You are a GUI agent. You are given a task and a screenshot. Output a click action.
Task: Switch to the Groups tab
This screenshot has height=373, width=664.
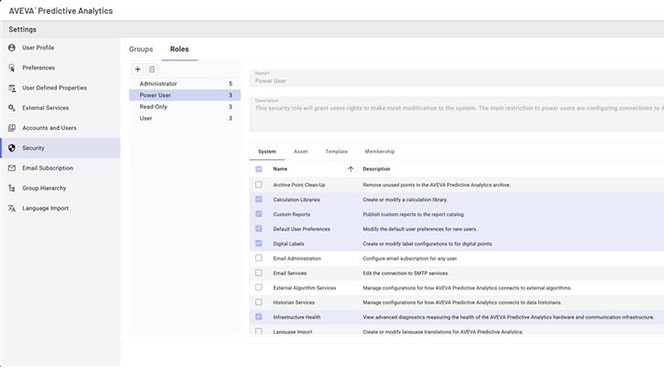click(x=141, y=49)
